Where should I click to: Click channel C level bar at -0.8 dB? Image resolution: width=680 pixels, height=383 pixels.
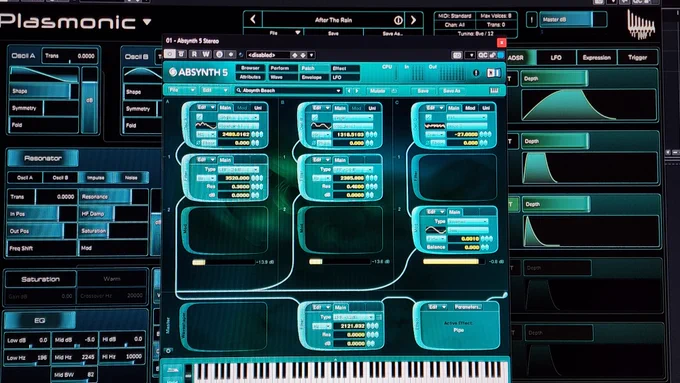tap(454, 261)
